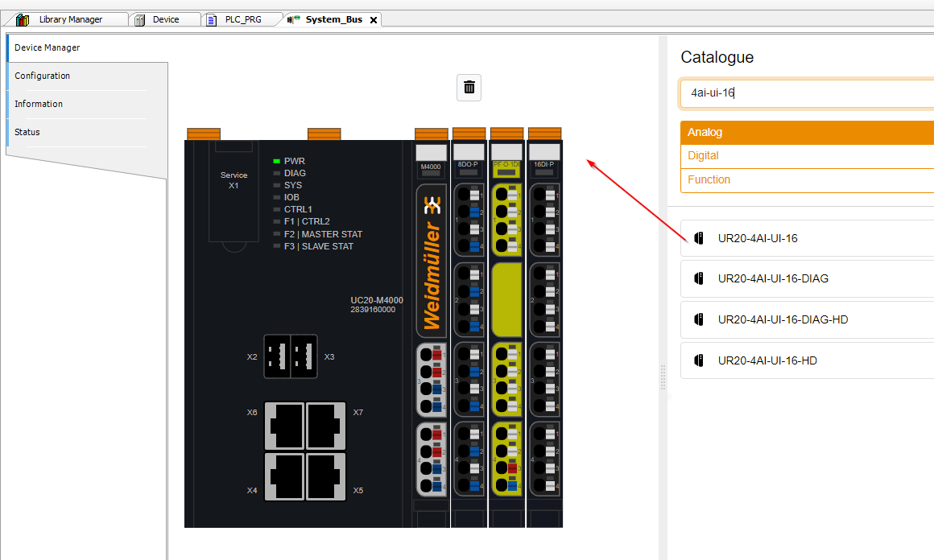
Task: Click the X4 Ethernet port
Action: (285, 476)
